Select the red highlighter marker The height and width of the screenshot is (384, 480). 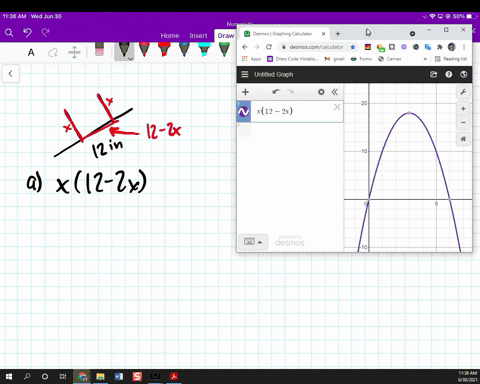click(x=164, y=49)
